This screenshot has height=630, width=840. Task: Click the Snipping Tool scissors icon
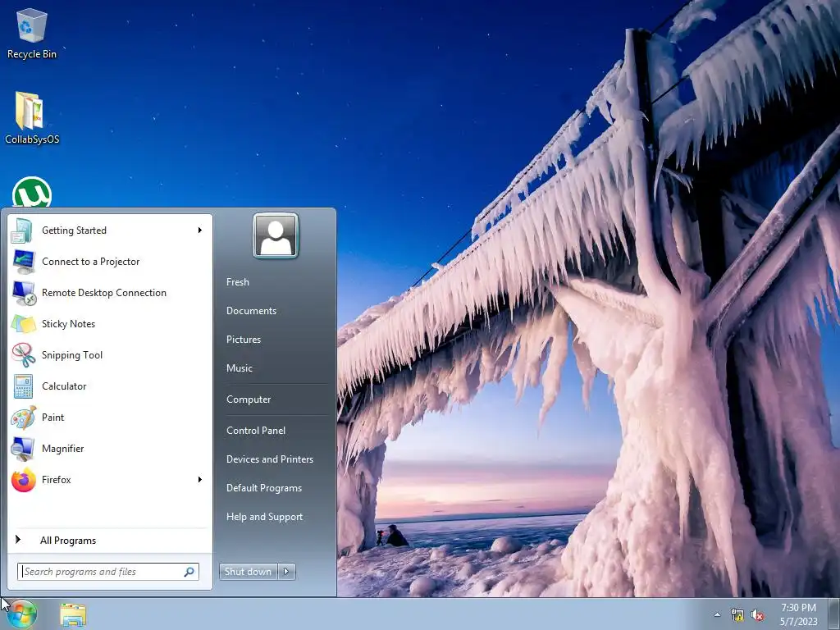tap(23, 355)
